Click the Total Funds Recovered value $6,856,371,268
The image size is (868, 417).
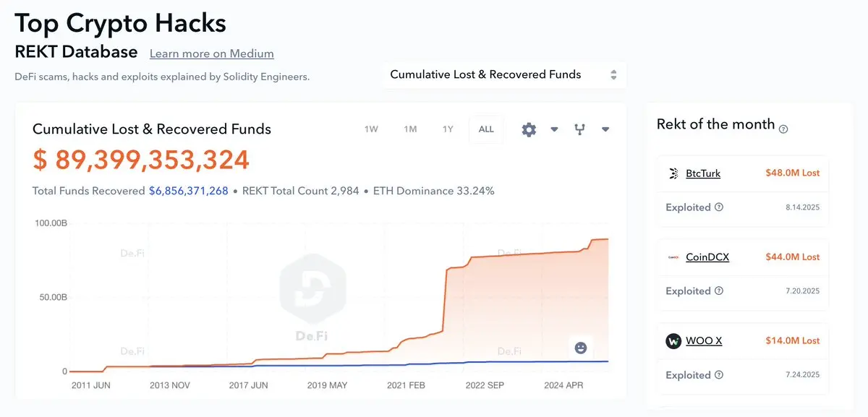(189, 192)
